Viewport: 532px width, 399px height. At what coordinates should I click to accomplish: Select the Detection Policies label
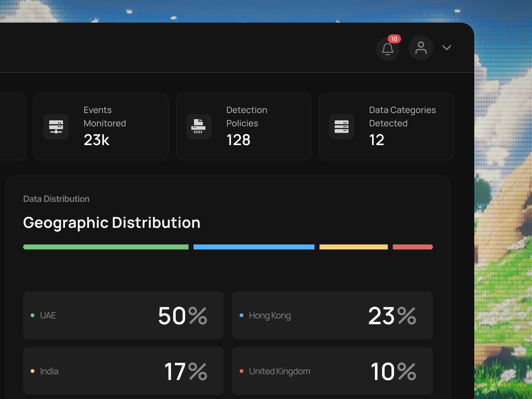click(247, 117)
